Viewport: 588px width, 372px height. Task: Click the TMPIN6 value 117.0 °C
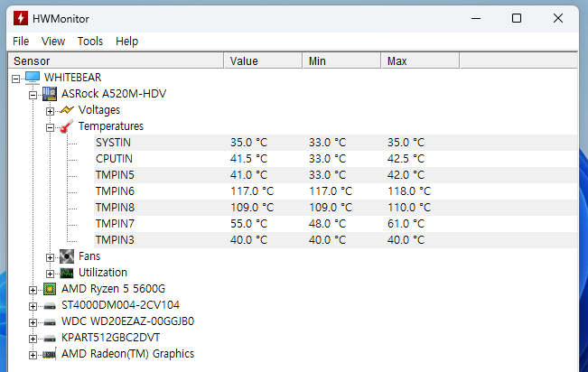tap(252, 191)
